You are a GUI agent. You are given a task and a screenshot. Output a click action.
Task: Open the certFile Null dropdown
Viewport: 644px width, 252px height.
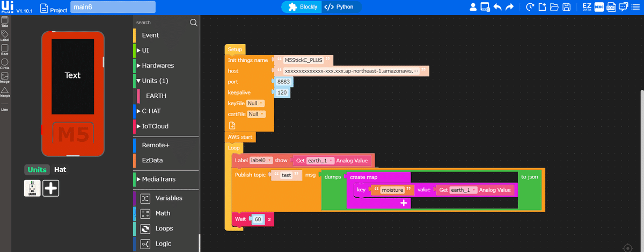pos(257,114)
